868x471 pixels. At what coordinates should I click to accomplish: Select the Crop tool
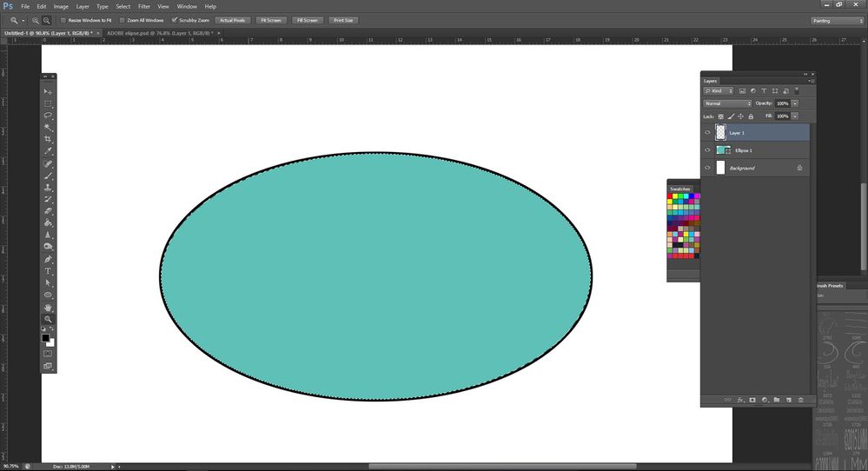[48, 139]
